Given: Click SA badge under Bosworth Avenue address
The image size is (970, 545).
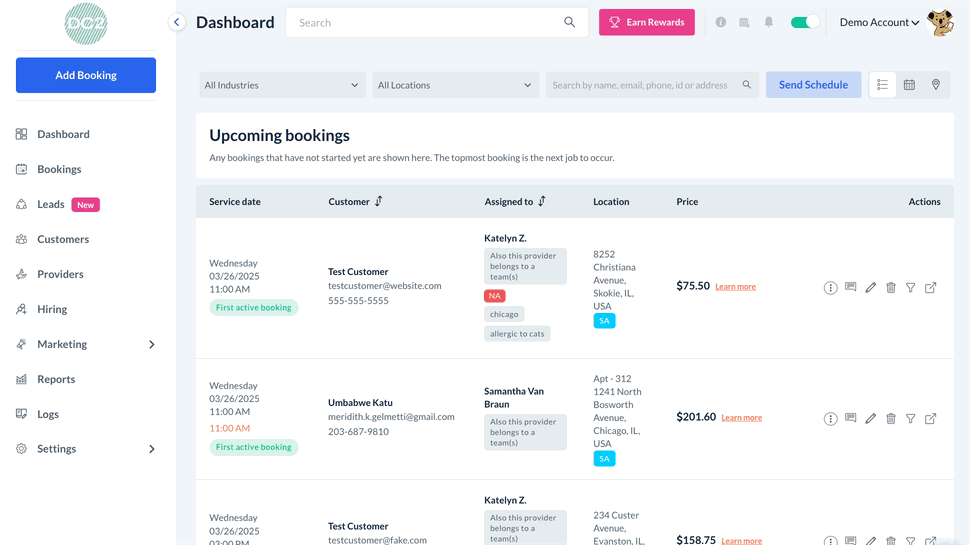Looking at the screenshot, I should 604,458.
